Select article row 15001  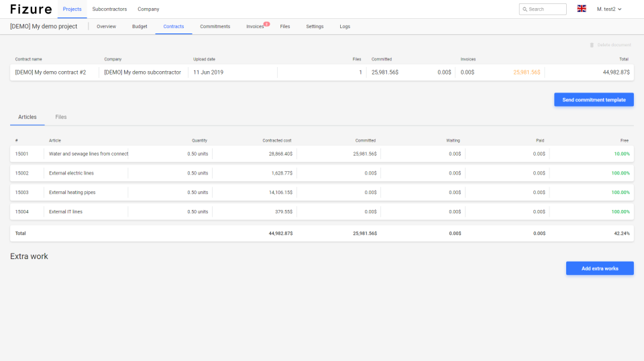[322, 154]
